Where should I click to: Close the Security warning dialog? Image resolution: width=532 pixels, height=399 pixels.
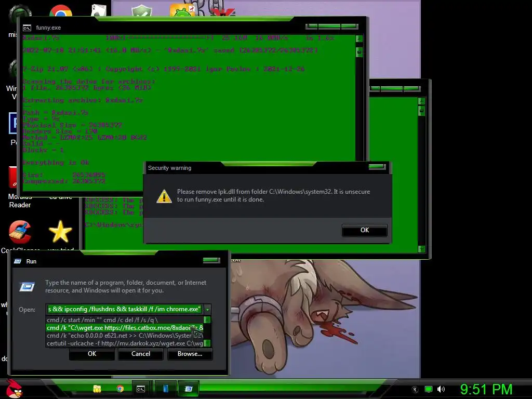coord(377,167)
